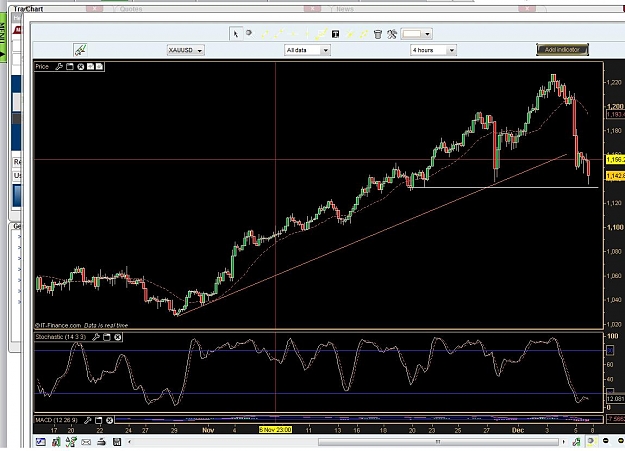Click the envelope email icon in bottom toolbar
Image resolution: width=625 pixels, height=451 pixels.
pyautogui.click(x=86, y=442)
